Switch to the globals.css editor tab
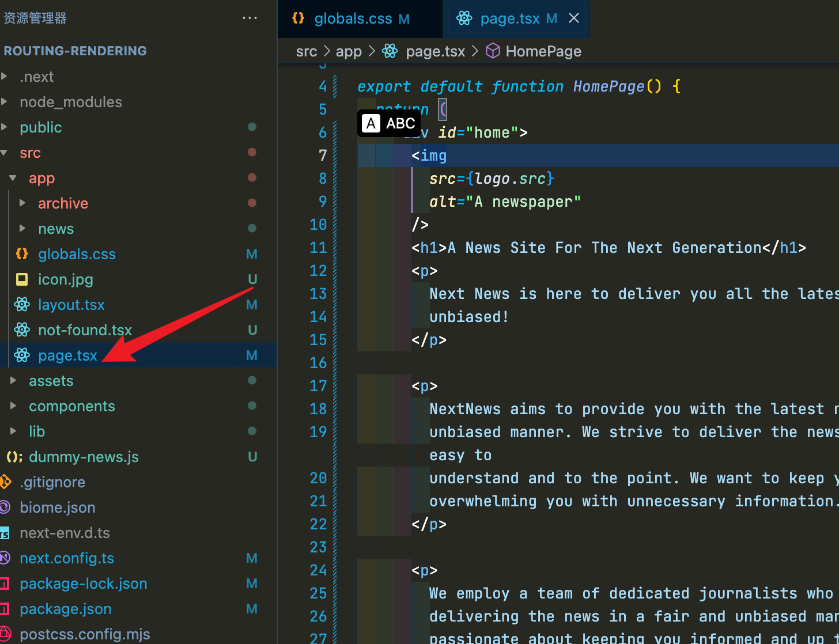 pos(361,19)
